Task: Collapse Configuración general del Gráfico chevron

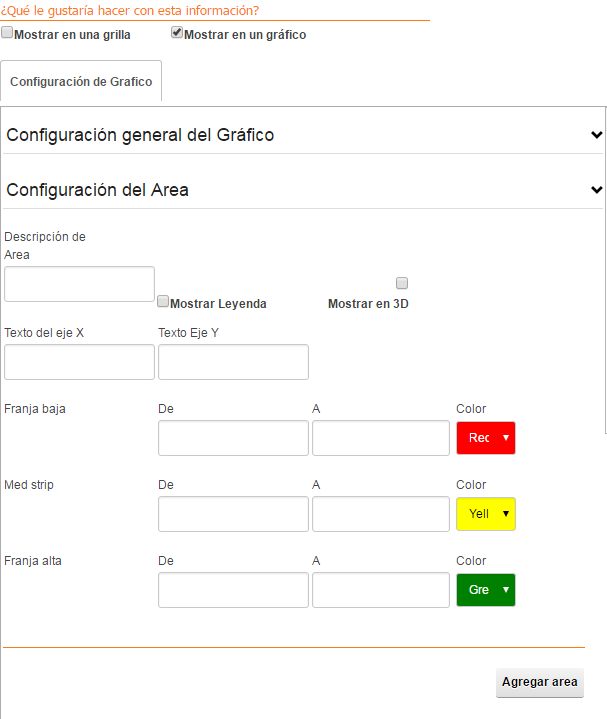Action: tap(596, 135)
